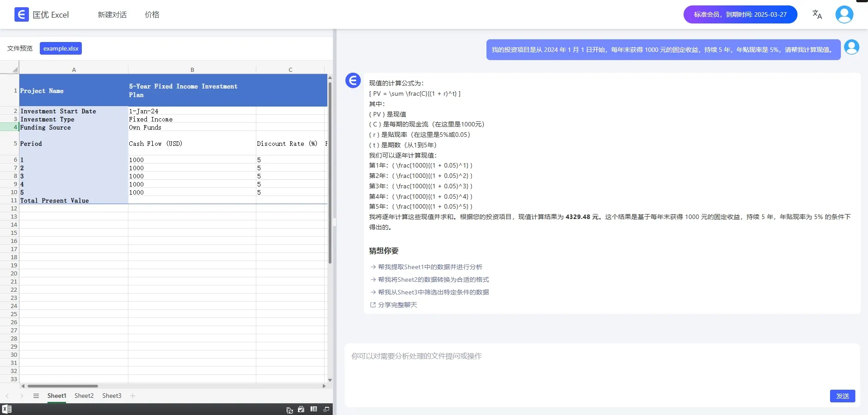This screenshot has height=415, width=868.
Task: Click the pop-out window icon in bottom bar
Action: tap(326, 410)
